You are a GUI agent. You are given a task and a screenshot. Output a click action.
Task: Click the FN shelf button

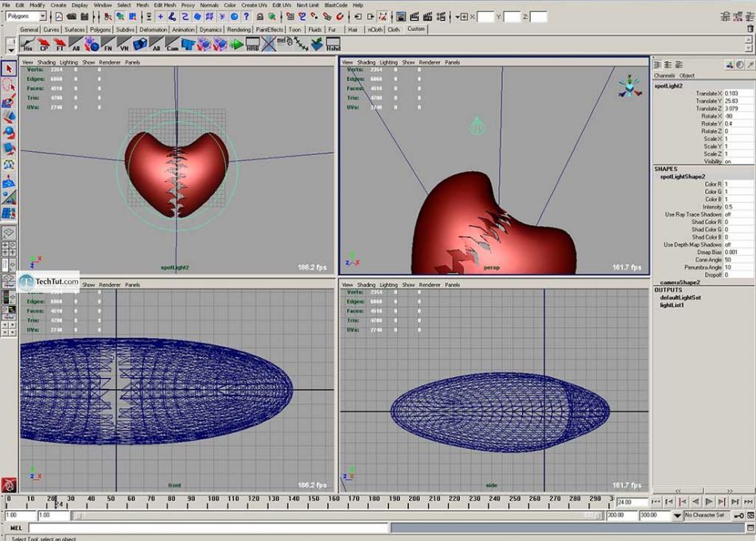pos(108,45)
